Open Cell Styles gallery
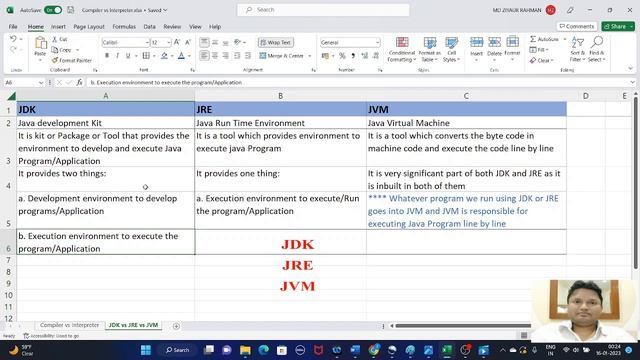Image resolution: width=640 pixels, height=360 pixels. 451,49
